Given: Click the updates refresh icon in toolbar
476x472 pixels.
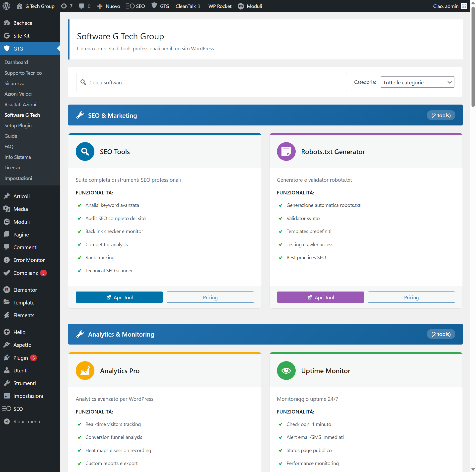Looking at the screenshot, I should click(x=64, y=6).
